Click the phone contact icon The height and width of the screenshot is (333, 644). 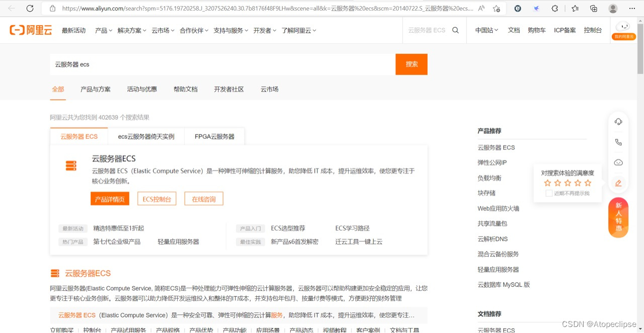tap(618, 142)
